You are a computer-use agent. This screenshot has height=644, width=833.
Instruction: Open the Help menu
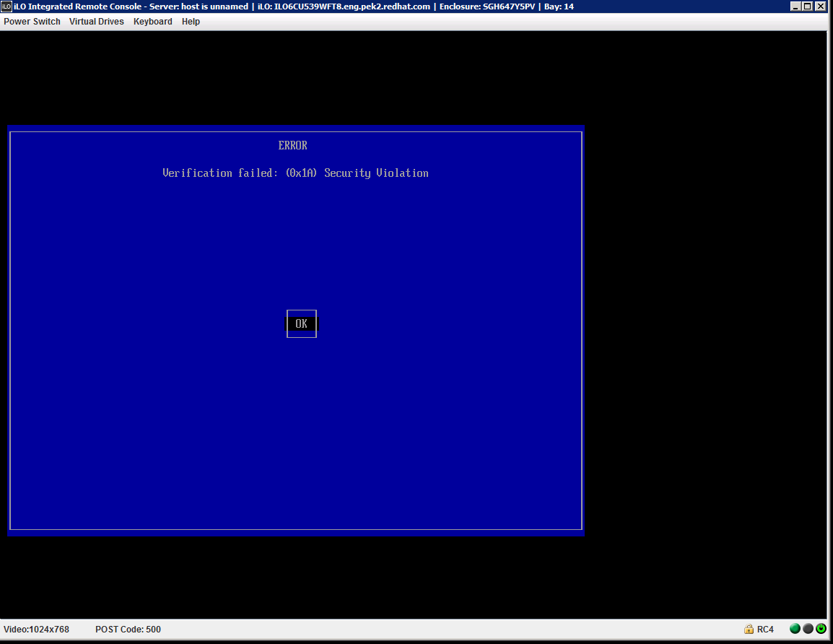point(191,22)
